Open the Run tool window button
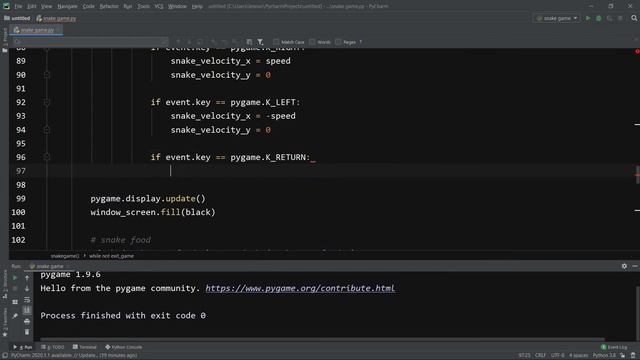This screenshot has height=360, width=640. 23,347
